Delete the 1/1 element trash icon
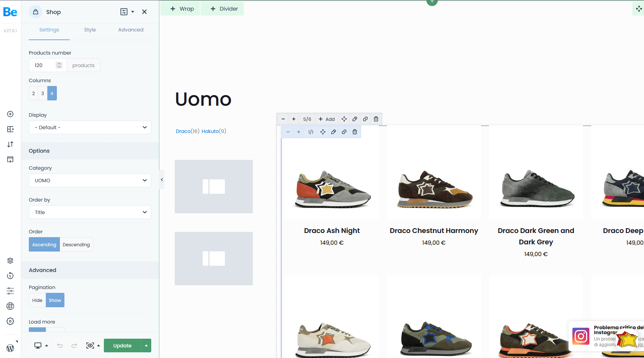The height and width of the screenshot is (358, 644). [355, 132]
